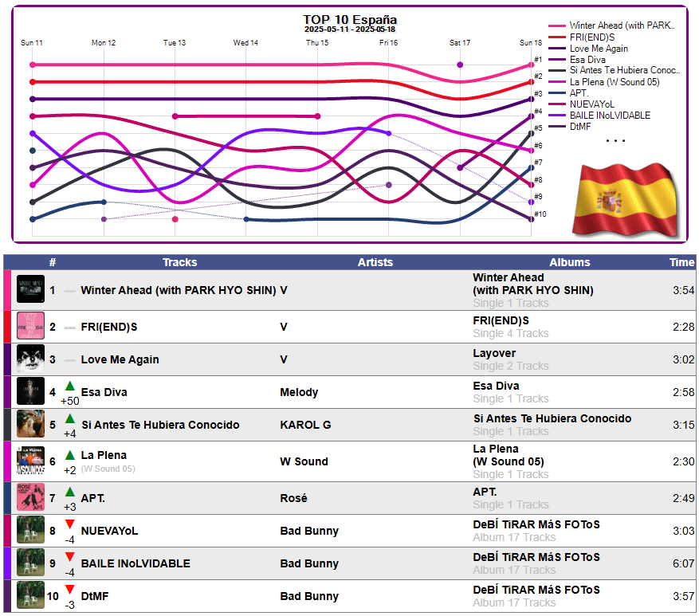
Task: Open track title Esa Diva
Action: [104, 392]
